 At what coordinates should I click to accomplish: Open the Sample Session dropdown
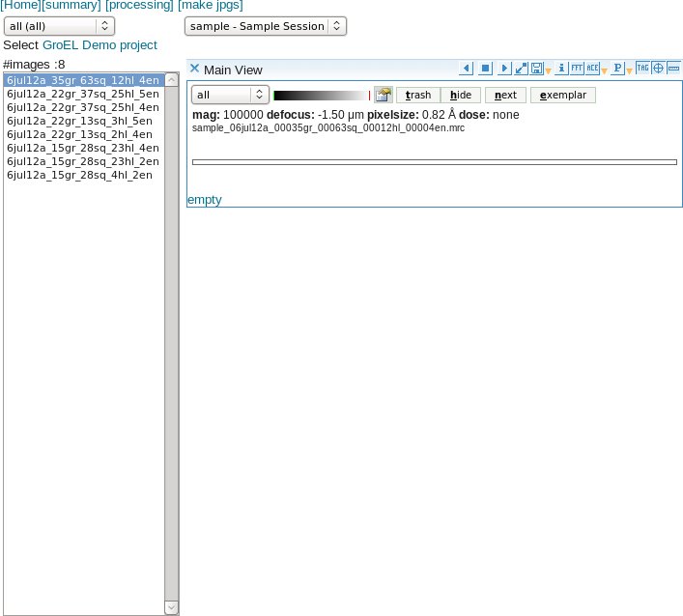tap(266, 26)
